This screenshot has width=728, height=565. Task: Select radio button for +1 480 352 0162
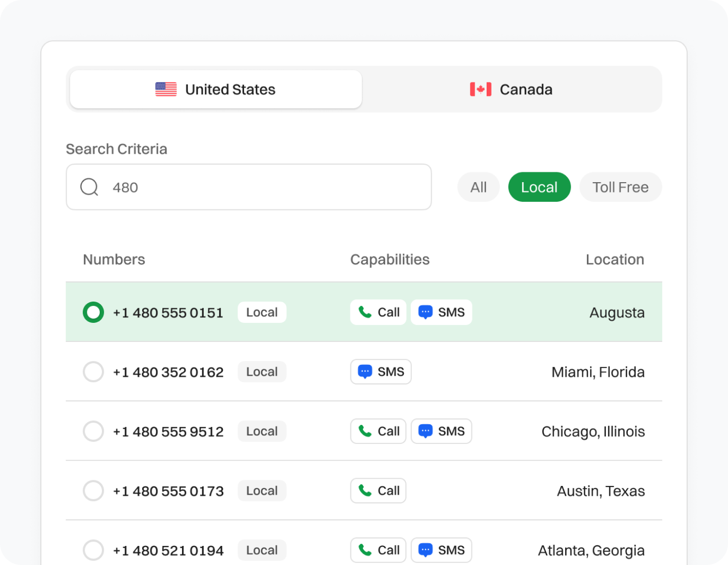pyautogui.click(x=93, y=372)
